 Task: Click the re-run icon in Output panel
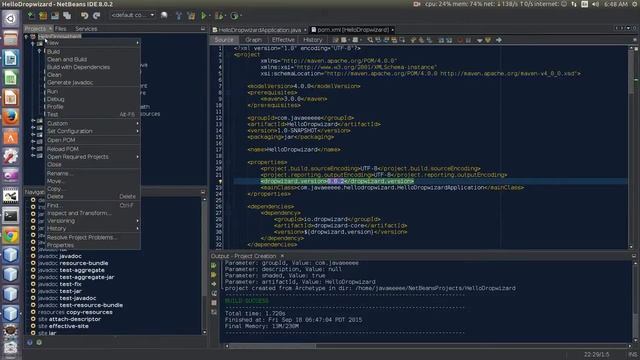pos(213,265)
